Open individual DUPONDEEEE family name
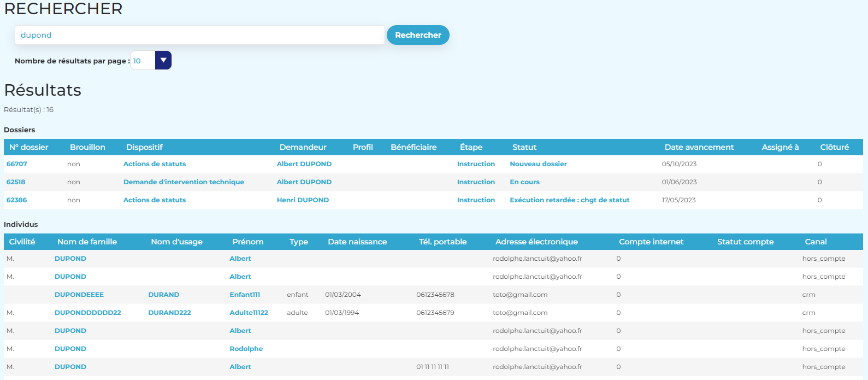 (79, 295)
